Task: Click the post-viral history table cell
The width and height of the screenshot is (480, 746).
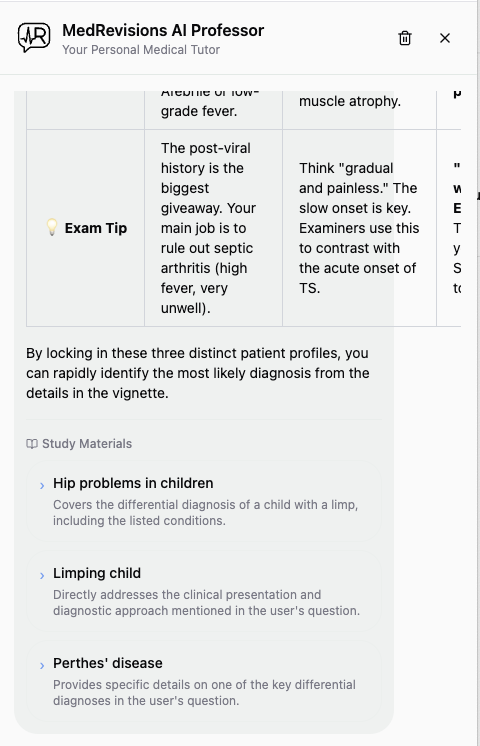Action: tap(214, 228)
